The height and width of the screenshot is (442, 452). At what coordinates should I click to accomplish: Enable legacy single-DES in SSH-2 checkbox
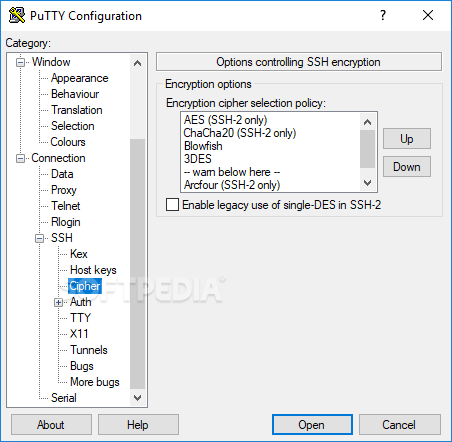[172, 205]
